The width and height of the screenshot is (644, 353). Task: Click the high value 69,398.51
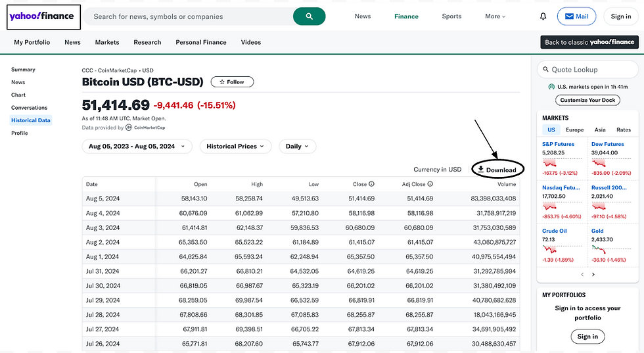249,329
